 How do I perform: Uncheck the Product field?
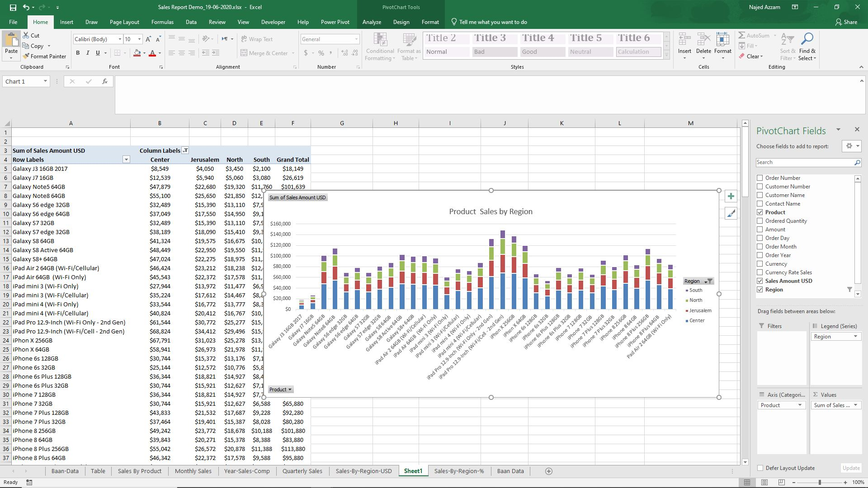point(760,212)
